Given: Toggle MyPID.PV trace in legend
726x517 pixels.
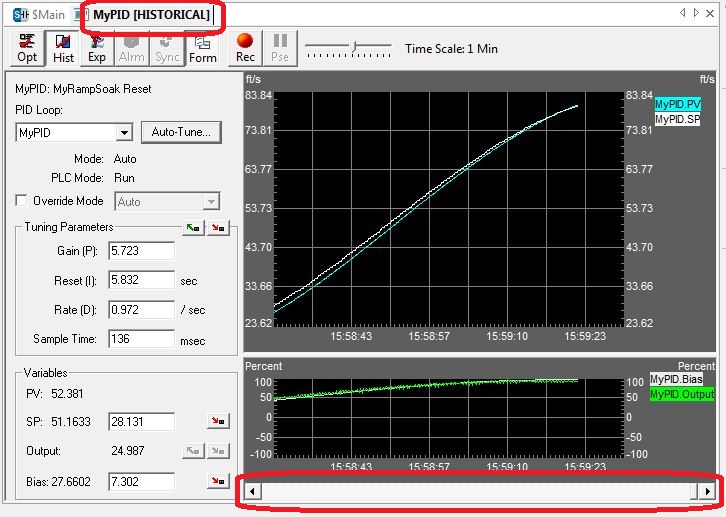Looking at the screenshot, I should [x=677, y=104].
